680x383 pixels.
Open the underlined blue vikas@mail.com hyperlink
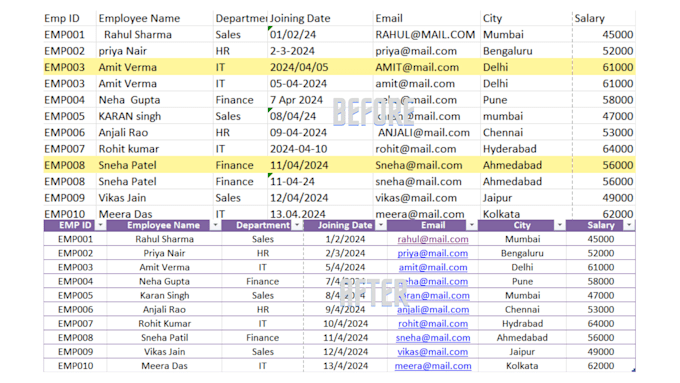click(433, 352)
